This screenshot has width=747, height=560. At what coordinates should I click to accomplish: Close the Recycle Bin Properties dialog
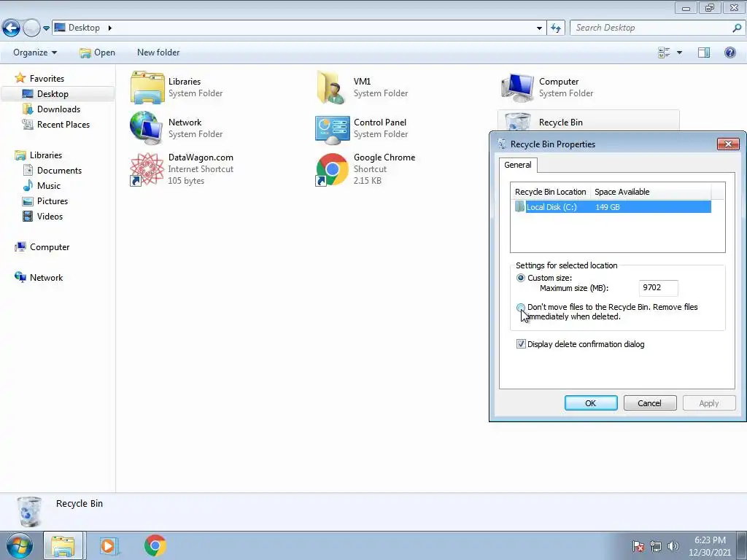[x=728, y=144]
